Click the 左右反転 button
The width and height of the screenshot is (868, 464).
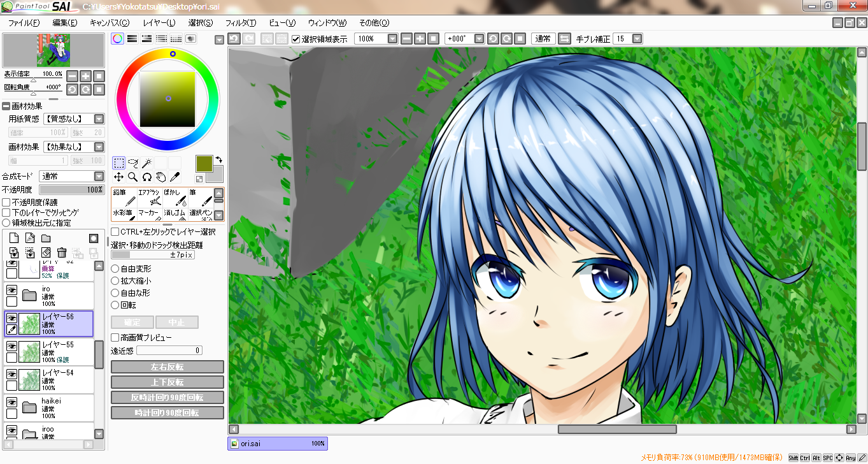[167, 367]
